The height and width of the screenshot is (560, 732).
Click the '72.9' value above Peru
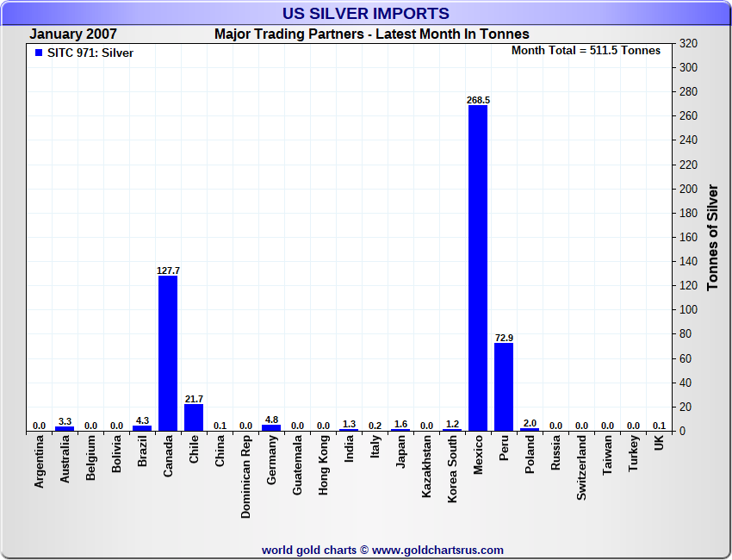point(504,338)
